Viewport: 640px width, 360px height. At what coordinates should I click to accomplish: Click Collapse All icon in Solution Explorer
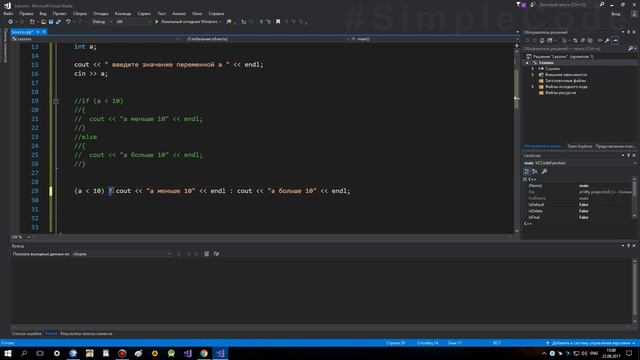(x=583, y=40)
